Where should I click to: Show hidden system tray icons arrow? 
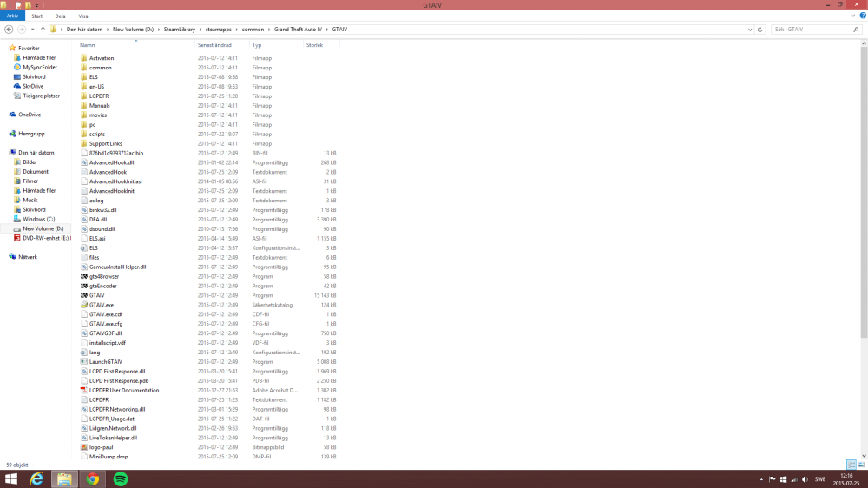(x=761, y=479)
